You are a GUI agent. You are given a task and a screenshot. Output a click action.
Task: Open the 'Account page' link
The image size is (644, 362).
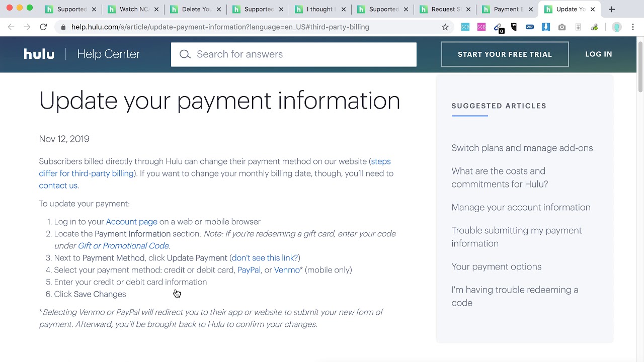point(131,222)
